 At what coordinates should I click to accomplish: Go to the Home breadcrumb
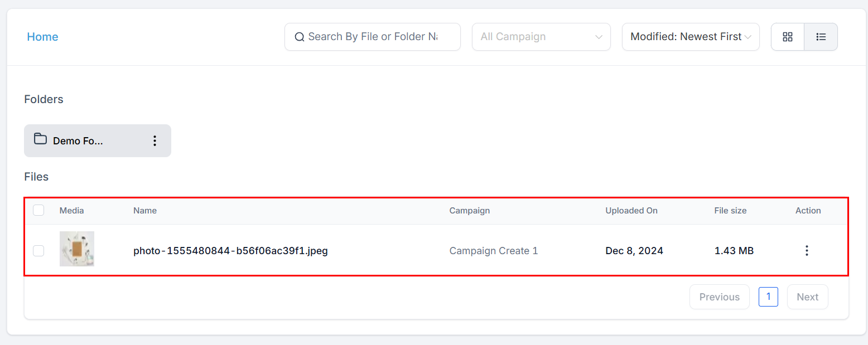(x=42, y=37)
